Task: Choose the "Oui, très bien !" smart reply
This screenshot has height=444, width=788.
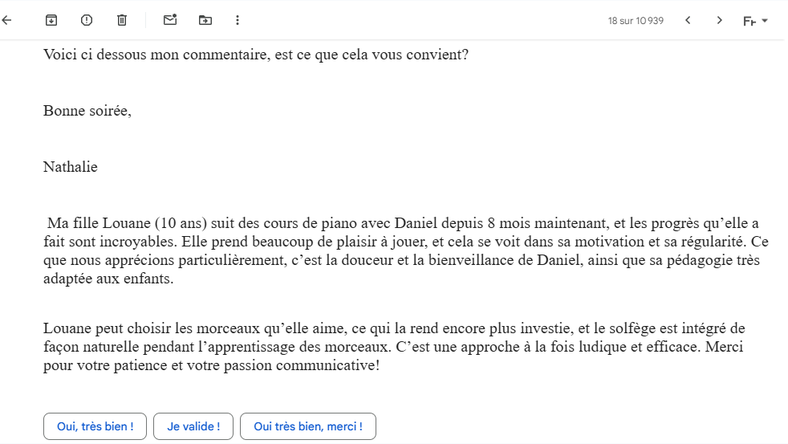Action: (95, 426)
